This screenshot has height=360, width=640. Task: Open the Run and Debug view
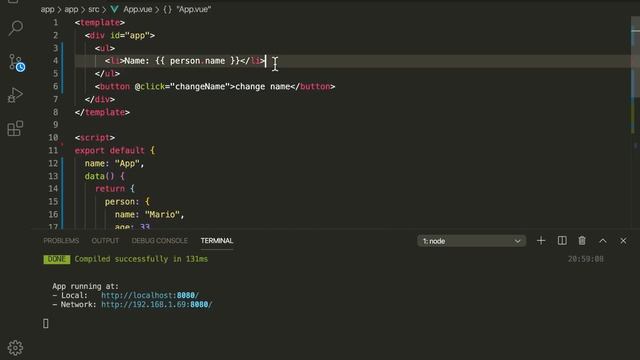pyautogui.click(x=16, y=95)
